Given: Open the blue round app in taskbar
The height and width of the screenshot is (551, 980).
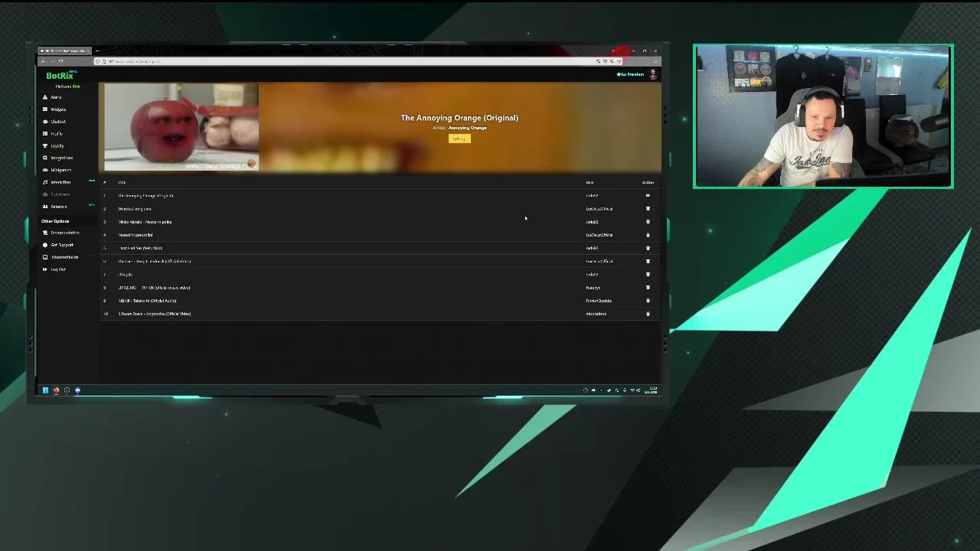Looking at the screenshot, I should pos(77,390).
